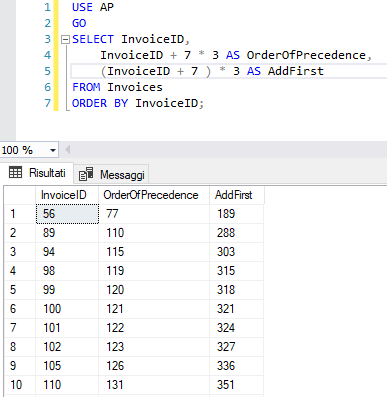Select cell with InvoiceID 99

point(67,290)
